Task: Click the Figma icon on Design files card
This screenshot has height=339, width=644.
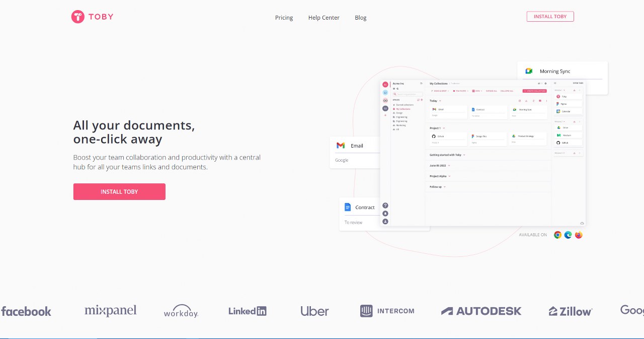Action: 473,137
